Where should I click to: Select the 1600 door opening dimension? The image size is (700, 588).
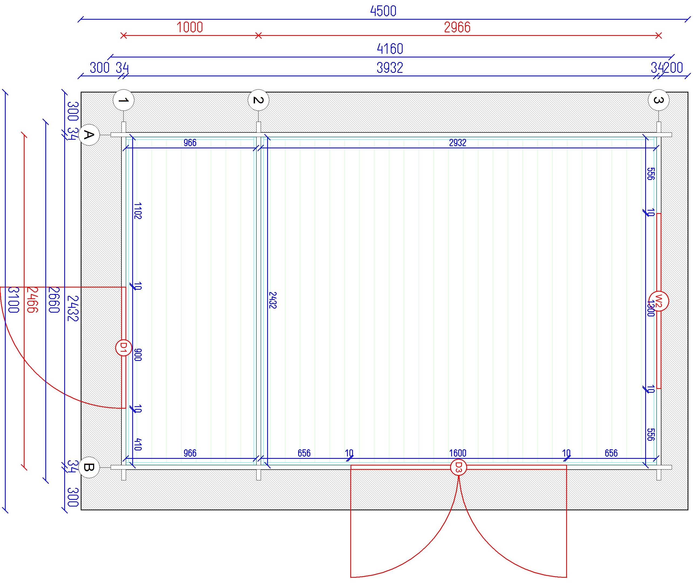(x=458, y=453)
